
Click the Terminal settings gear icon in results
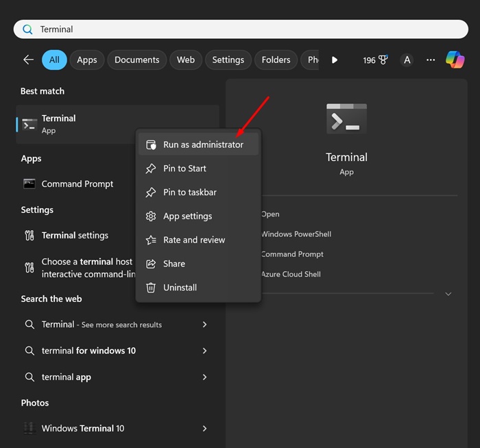coord(29,235)
